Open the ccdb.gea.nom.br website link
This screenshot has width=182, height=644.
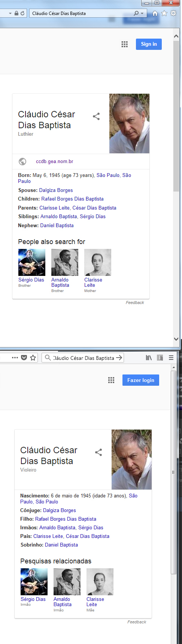click(55, 162)
